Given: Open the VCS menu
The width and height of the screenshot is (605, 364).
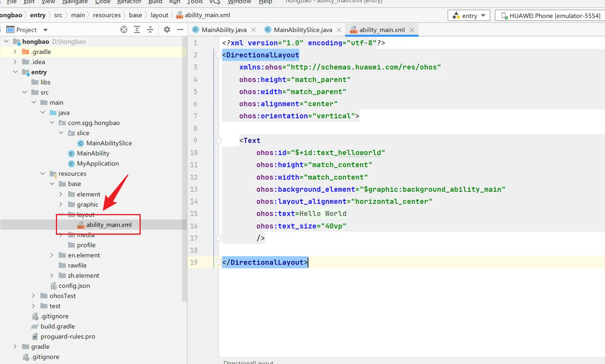Looking at the screenshot, I should [x=215, y=2].
